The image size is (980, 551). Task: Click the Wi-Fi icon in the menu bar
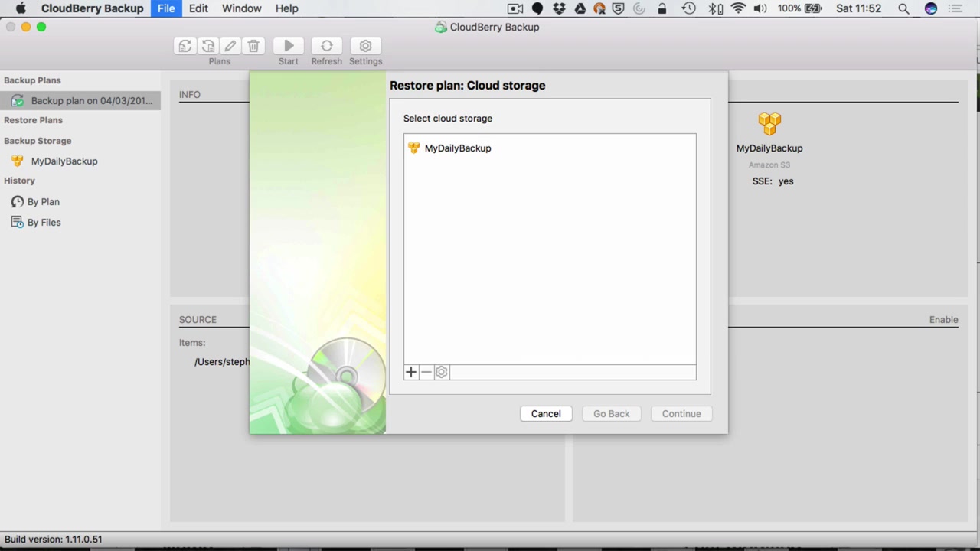coord(738,8)
